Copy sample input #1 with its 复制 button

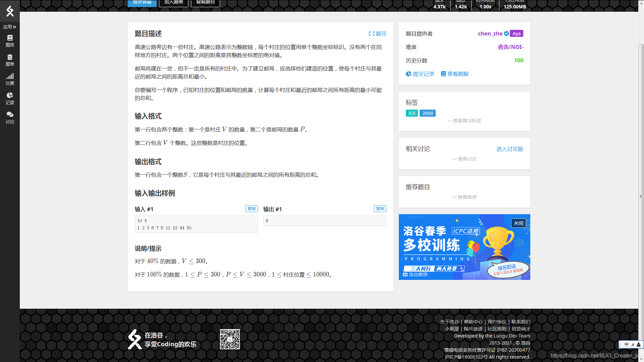point(251,208)
